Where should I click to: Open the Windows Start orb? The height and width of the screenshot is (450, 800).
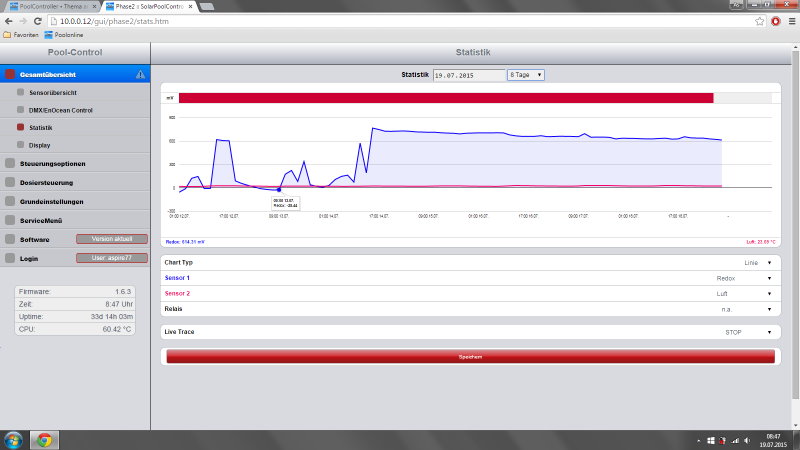[x=13, y=440]
